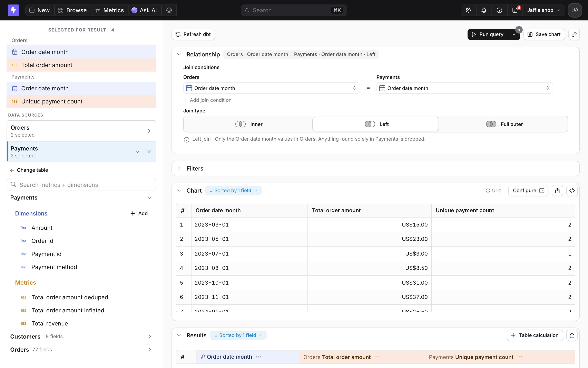The width and height of the screenshot is (588, 368).
Task: Click the calendar icon of Orders Order date month
Action: tap(14, 52)
